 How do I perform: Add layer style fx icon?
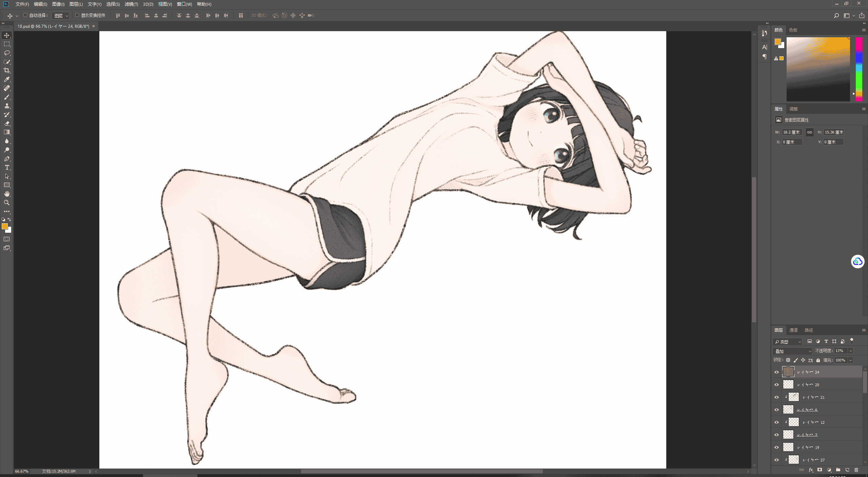point(811,470)
